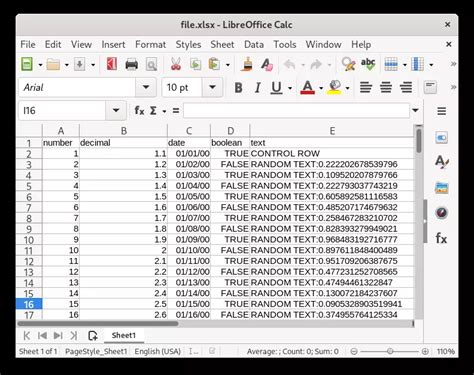Select the Sheet1 tab
Viewport: 474px width, 375px height.
tap(124, 335)
